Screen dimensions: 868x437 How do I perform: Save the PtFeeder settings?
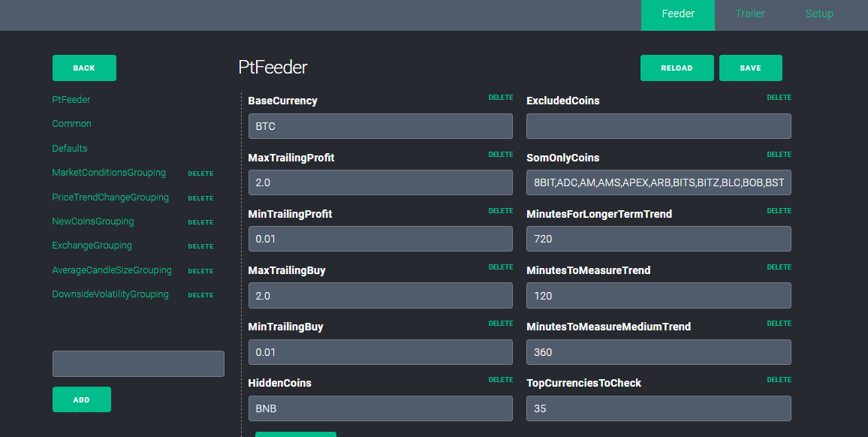(751, 68)
